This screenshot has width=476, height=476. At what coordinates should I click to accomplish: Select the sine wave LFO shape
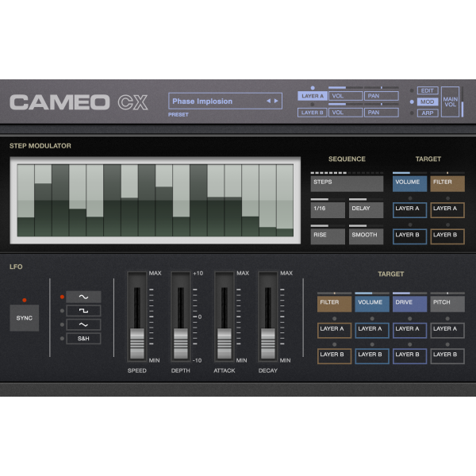click(83, 297)
